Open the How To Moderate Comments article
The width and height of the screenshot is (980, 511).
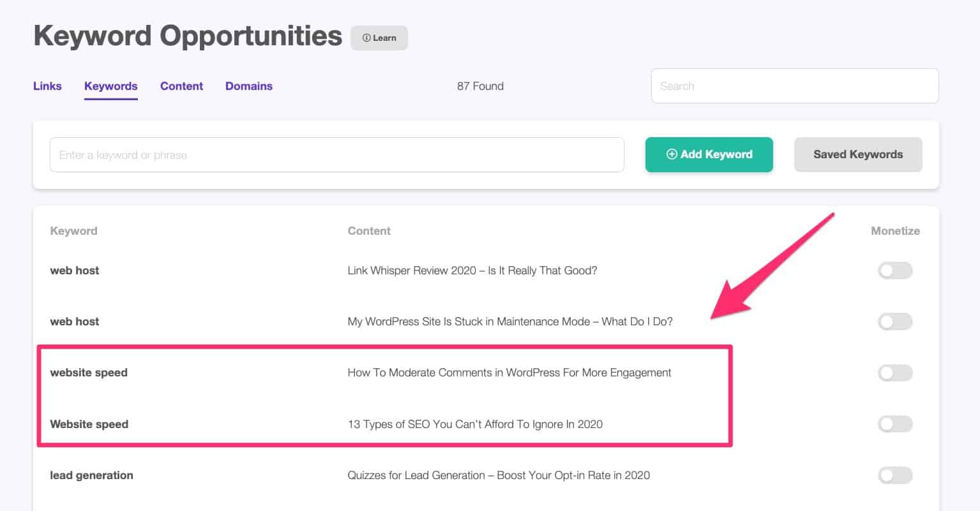point(509,373)
